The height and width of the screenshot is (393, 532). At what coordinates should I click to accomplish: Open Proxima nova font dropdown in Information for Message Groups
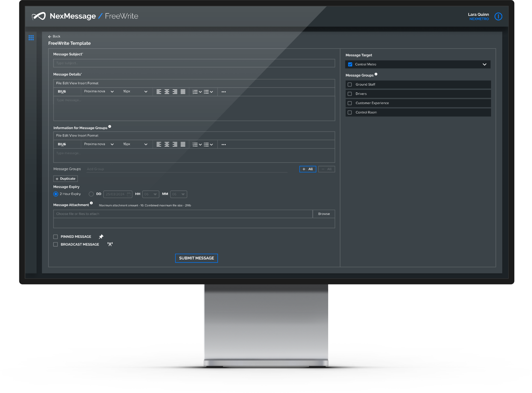coord(99,144)
